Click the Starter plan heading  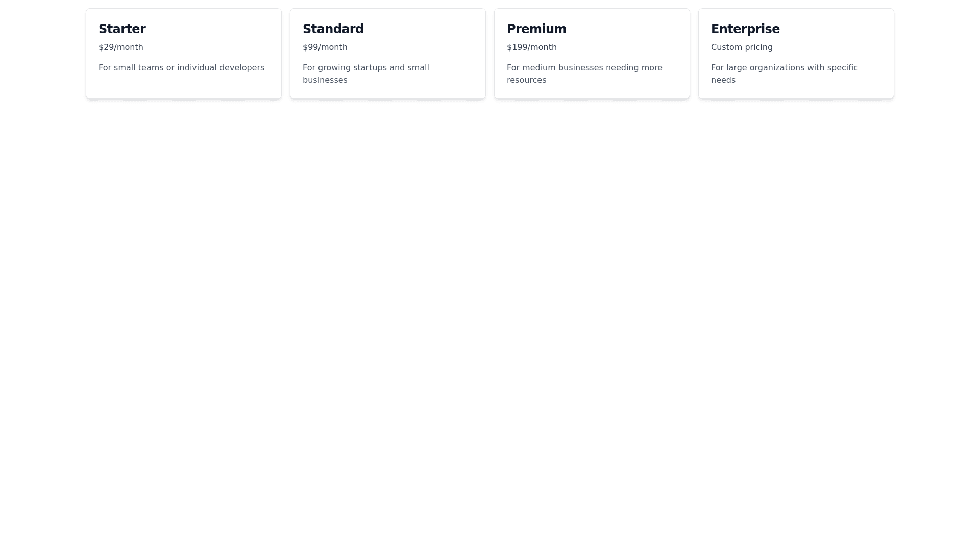pos(122,29)
